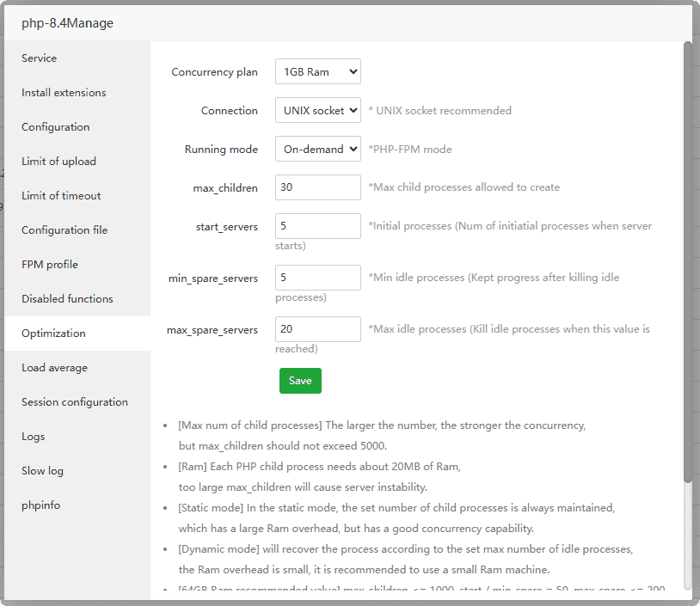
Task: Click the max_children input field
Action: click(x=317, y=187)
